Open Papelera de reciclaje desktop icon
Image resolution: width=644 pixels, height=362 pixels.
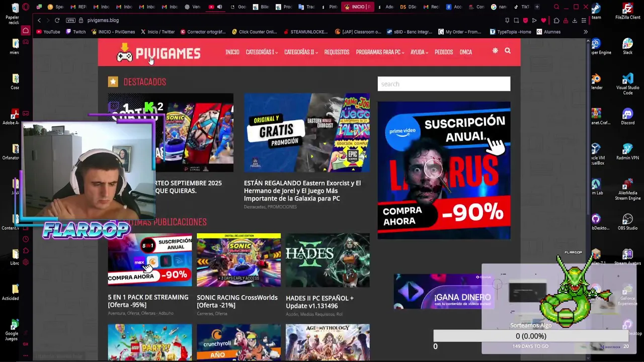(13, 13)
